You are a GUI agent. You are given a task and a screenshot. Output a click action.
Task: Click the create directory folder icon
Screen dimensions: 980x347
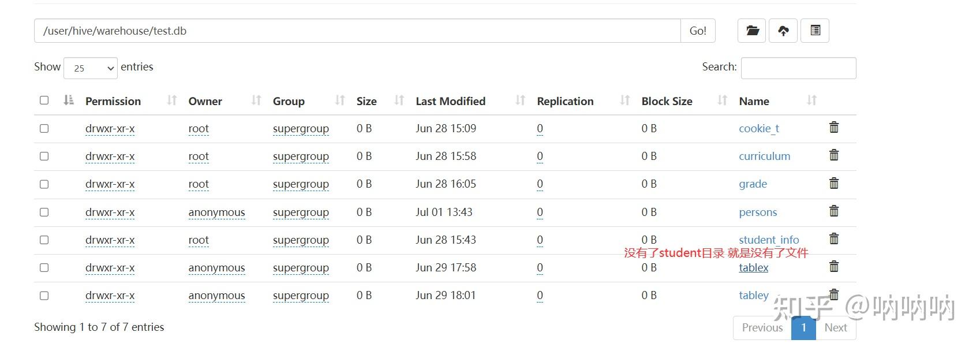tap(751, 31)
